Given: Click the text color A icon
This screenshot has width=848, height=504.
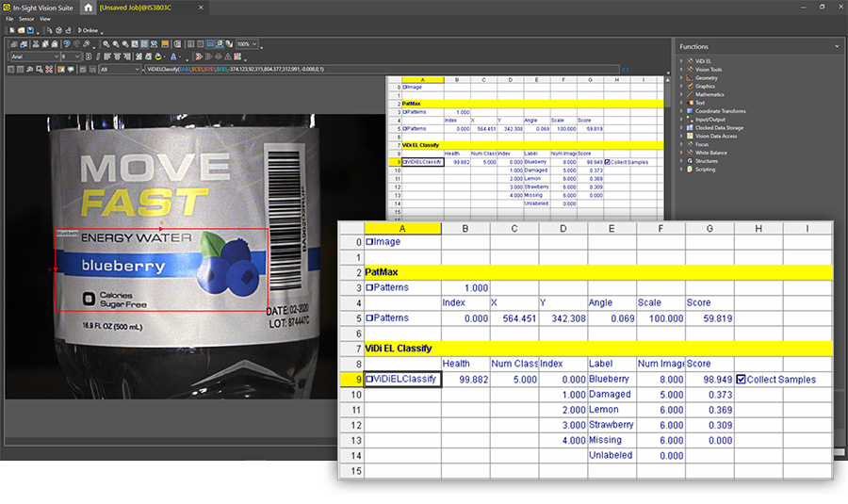Looking at the screenshot, I should click(175, 57).
